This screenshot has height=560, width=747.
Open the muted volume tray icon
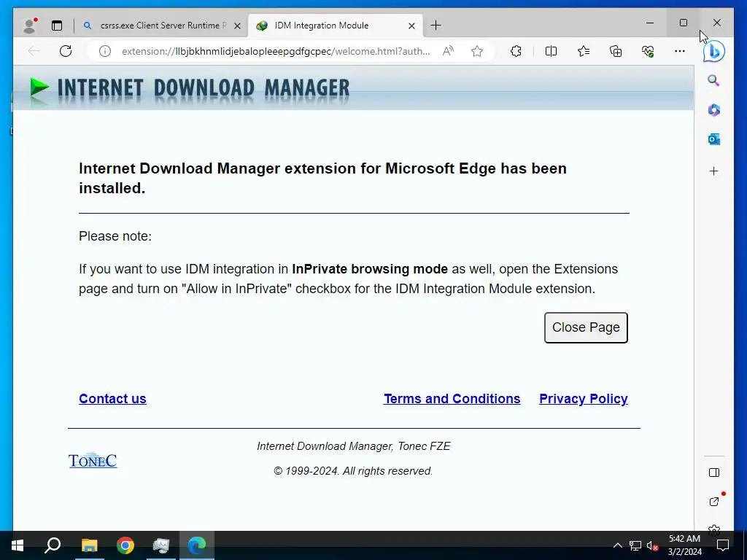tap(652, 545)
